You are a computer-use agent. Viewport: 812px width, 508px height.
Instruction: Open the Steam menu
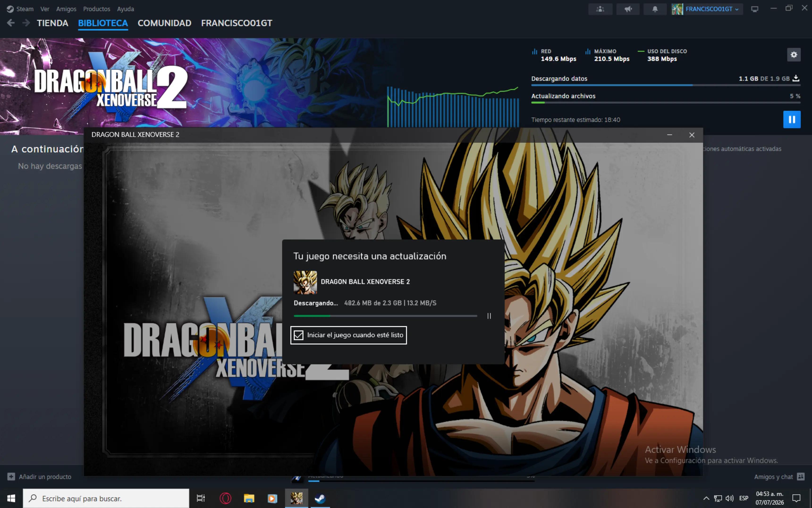point(25,9)
